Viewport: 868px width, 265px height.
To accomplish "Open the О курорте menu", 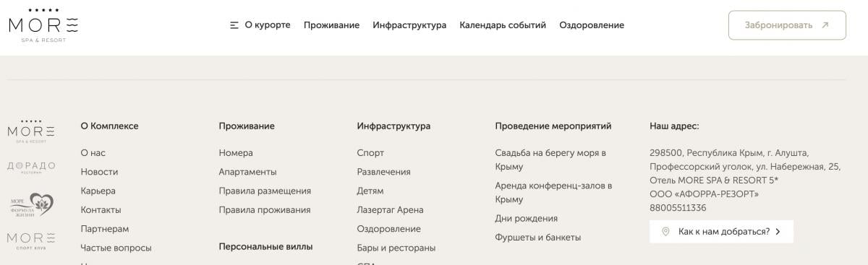I will click(x=268, y=25).
